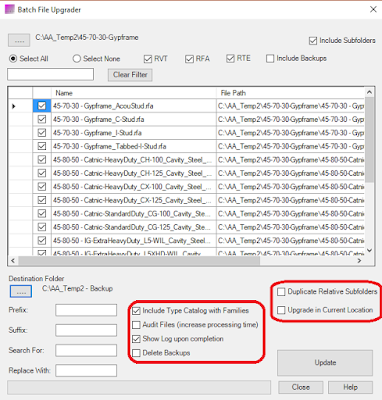Click file list scroll down arrow
Image resolution: width=382 pixels, height=400 pixels.
click(369, 250)
